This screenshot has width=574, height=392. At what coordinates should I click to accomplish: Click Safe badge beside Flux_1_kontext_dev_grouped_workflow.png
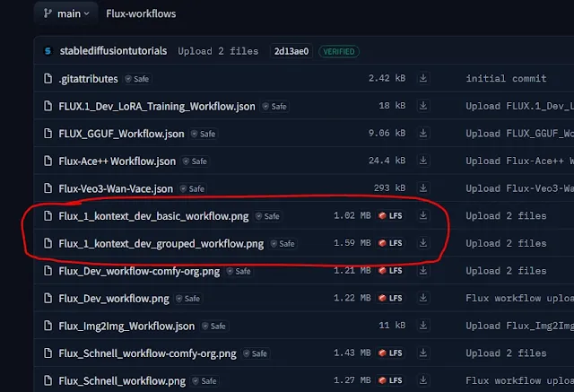283,244
